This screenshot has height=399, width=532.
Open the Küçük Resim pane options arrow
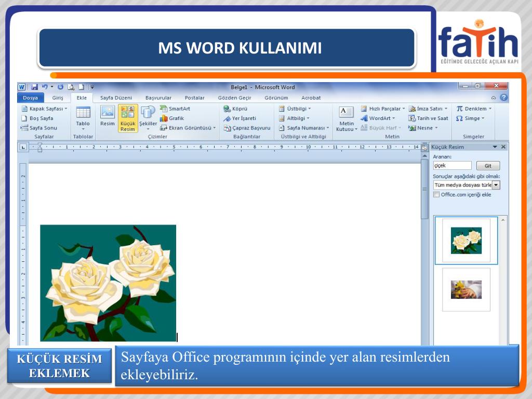(495, 147)
